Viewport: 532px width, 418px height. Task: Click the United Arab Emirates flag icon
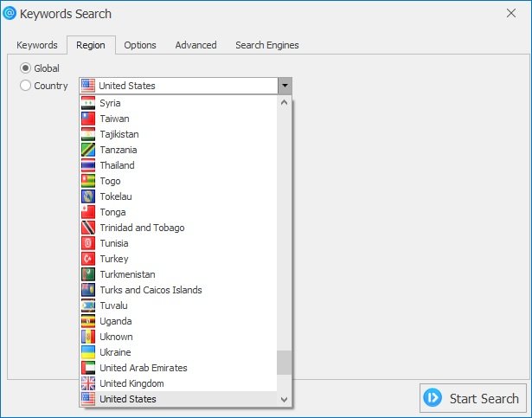(x=88, y=368)
